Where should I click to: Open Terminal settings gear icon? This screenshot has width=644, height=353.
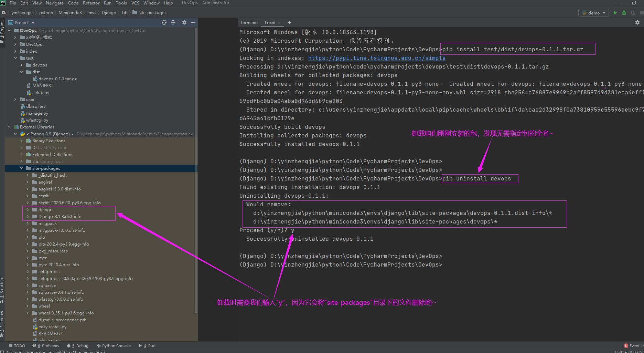click(637, 22)
